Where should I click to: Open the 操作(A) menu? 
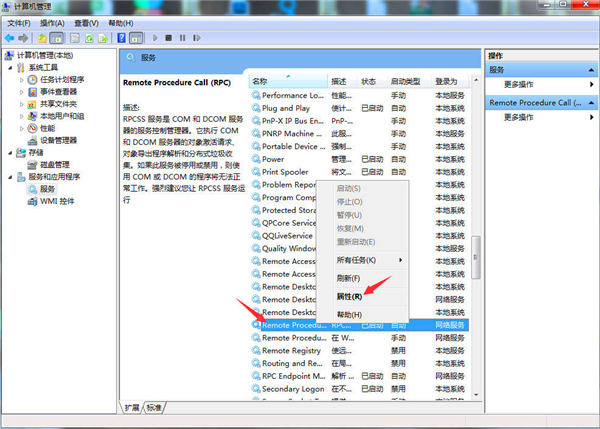(x=52, y=23)
